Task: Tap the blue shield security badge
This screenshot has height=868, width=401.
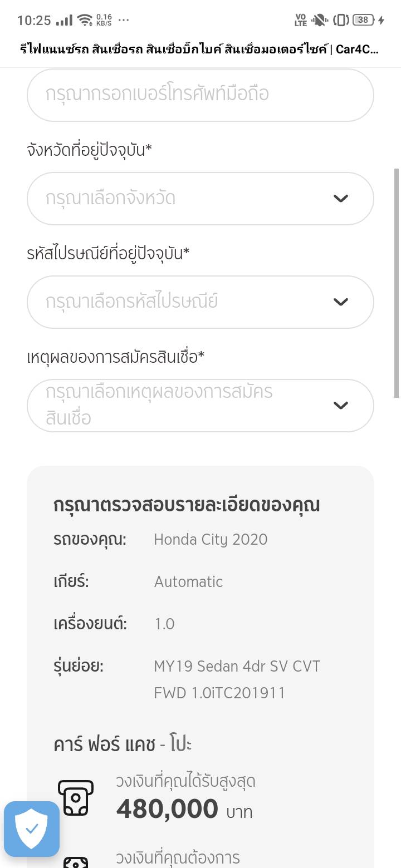Action: click(x=32, y=828)
